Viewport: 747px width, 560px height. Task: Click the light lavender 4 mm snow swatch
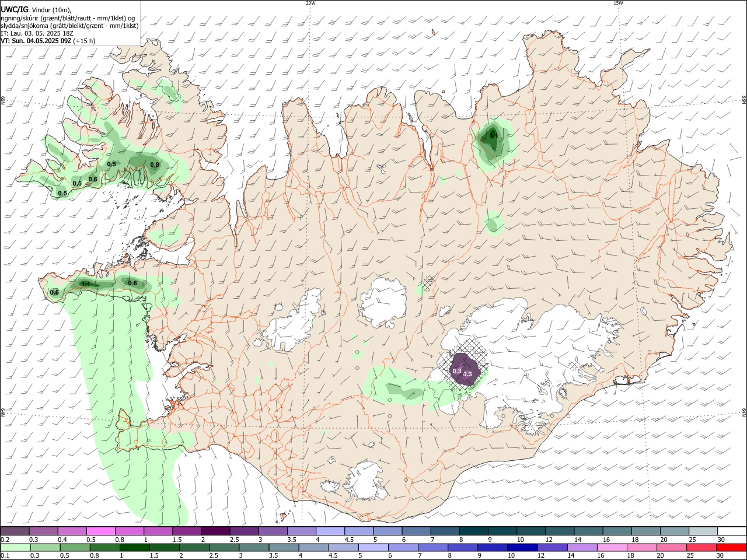tap(330, 531)
